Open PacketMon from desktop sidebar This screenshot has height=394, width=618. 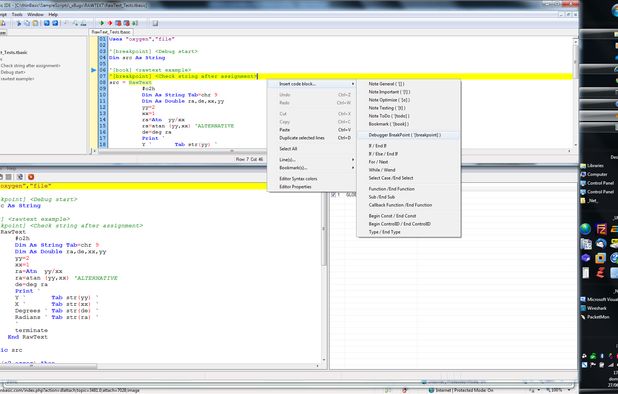(595, 317)
